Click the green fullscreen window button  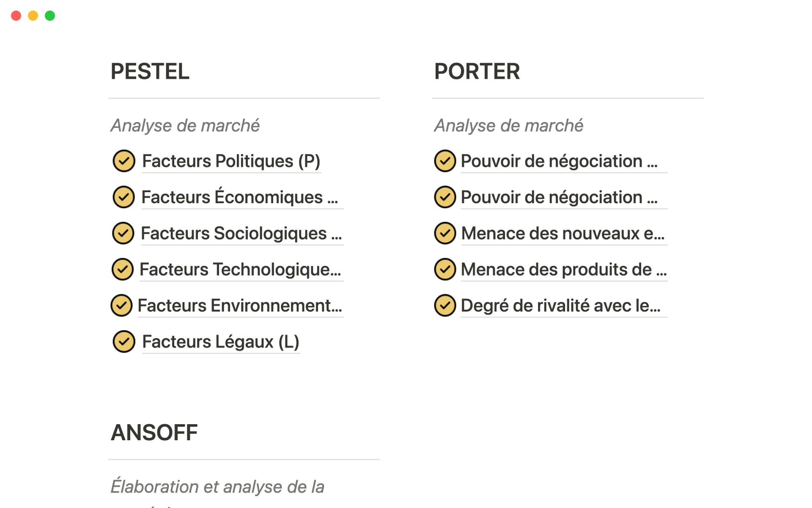(x=50, y=16)
